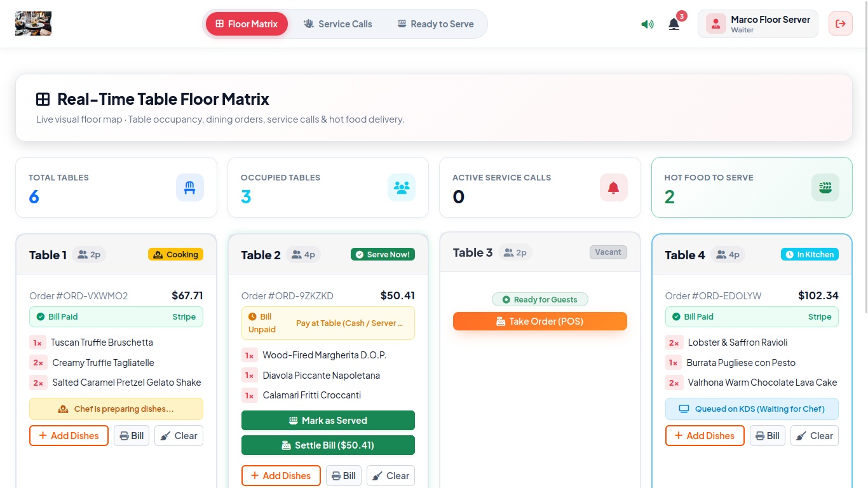Open the notifications bell
Image resolution: width=868 pixels, height=488 pixels.
coord(674,24)
